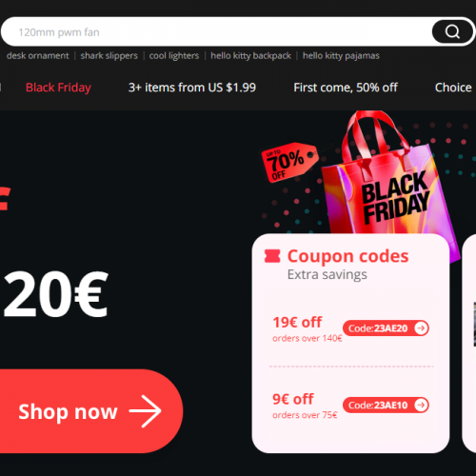476x476 pixels.
Task: Open the Choice navigation tab
Action: [453, 88]
